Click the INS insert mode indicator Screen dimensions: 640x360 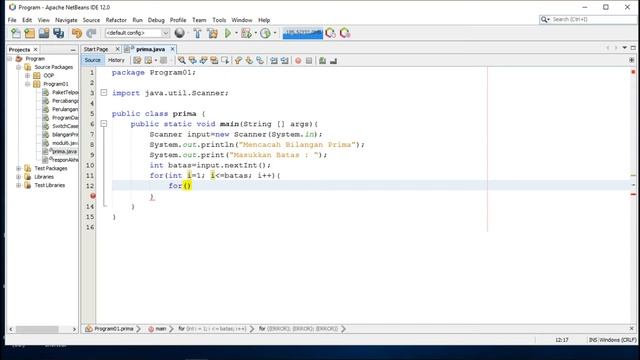click(x=593, y=340)
